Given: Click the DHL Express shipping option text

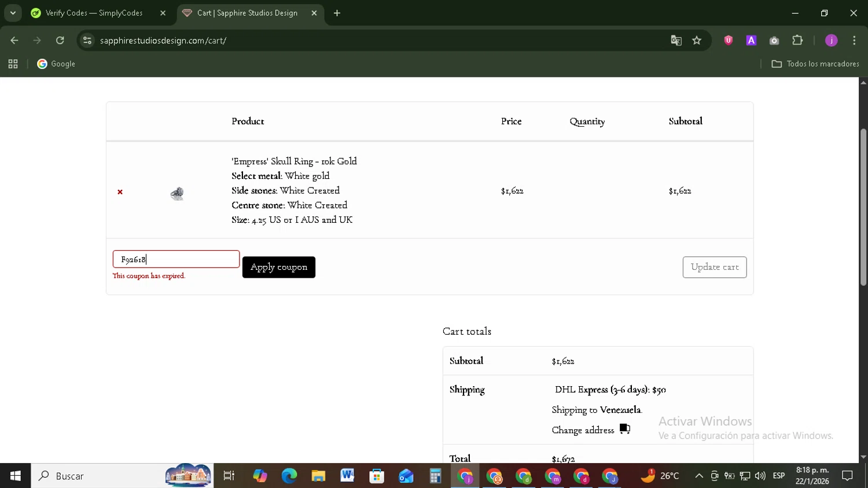Looking at the screenshot, I should coord(610,390).
